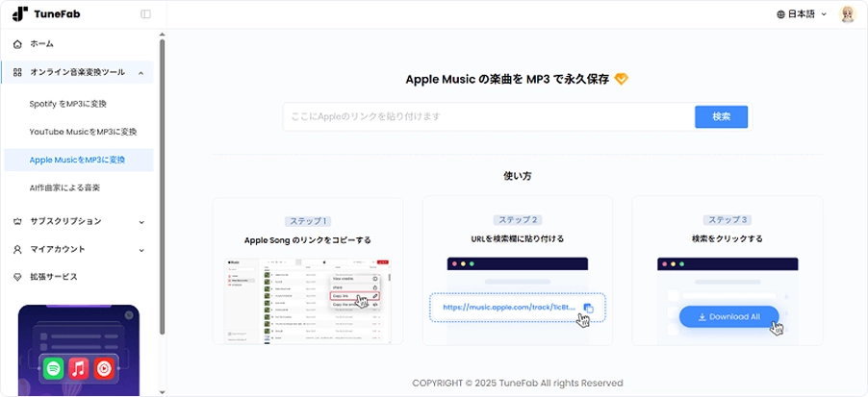Click the sidebar vertical scrollbar
The image size is (868, 397).
click(x=163, y=186)
